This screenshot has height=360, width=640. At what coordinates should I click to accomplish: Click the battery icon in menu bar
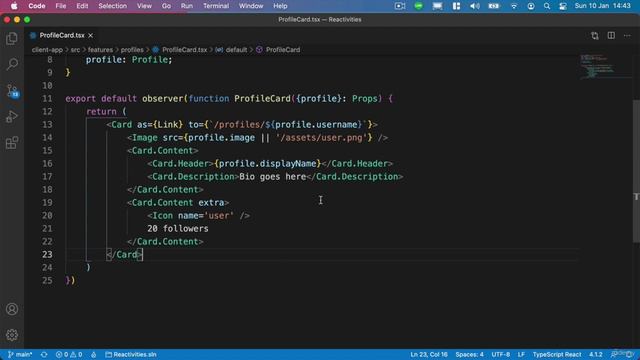494,6
